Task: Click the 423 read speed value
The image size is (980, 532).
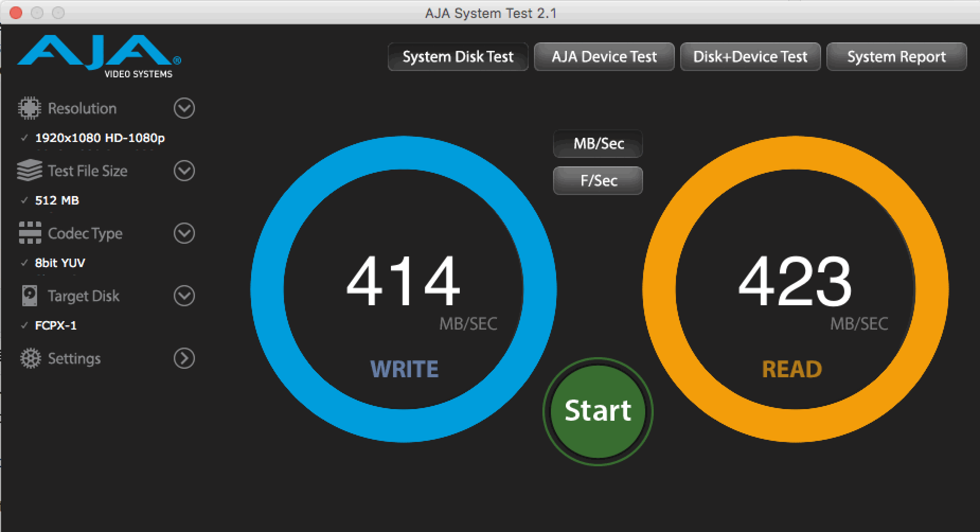Action: pos(795,281)
